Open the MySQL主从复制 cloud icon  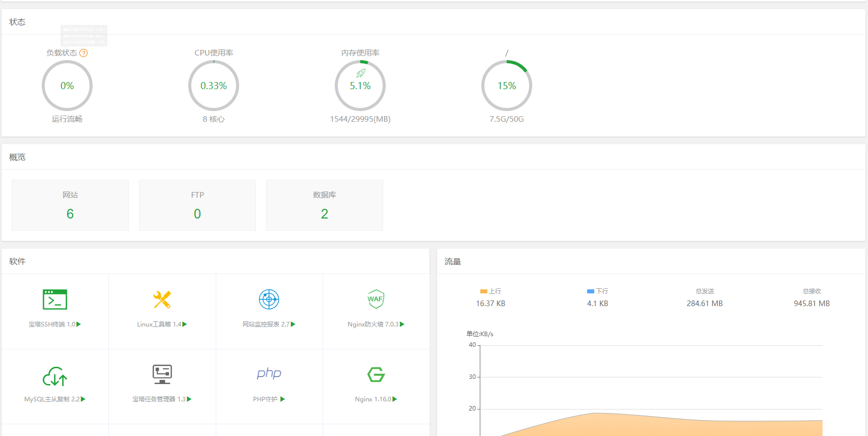(x=55, y=376)
